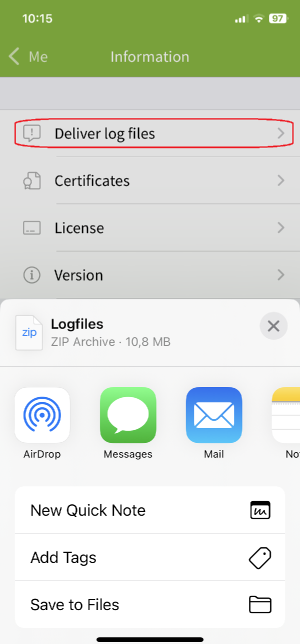Go back to Me screen
This screenshot has height=644, width=300.
click(x=28, y=56)
